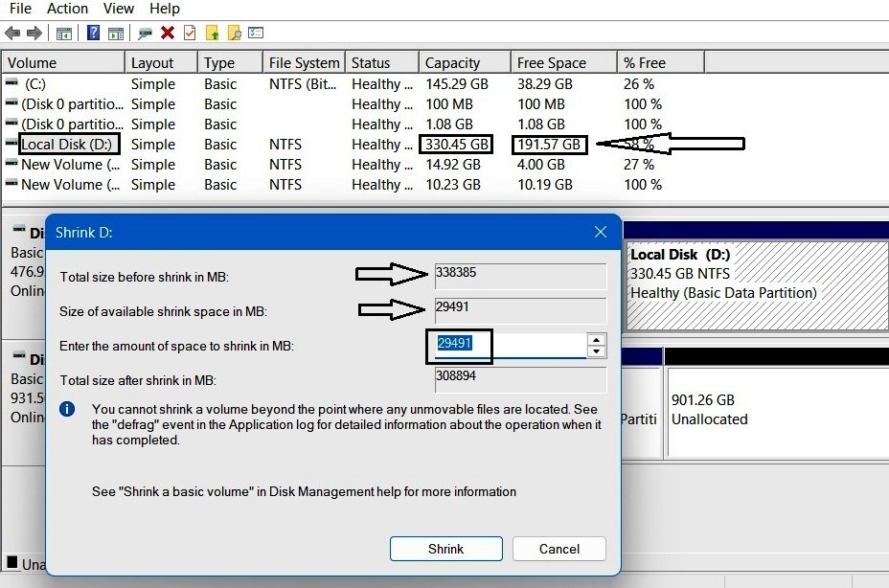The width and height of the screenshot is (889, 588).
Task: Select the (C:) volume row
Action: (x=352, y=84)
